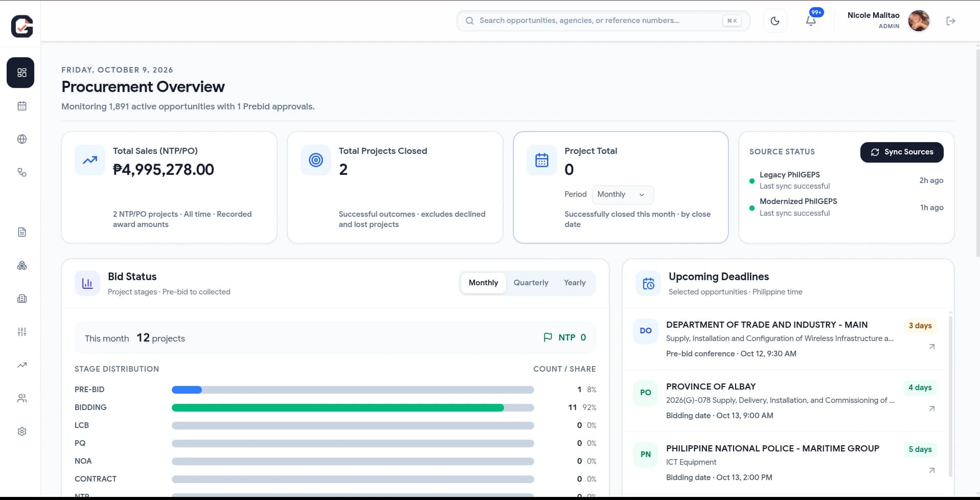
Task: Open Province of Albay deadline arrow icon
Action: click(931, 408)
